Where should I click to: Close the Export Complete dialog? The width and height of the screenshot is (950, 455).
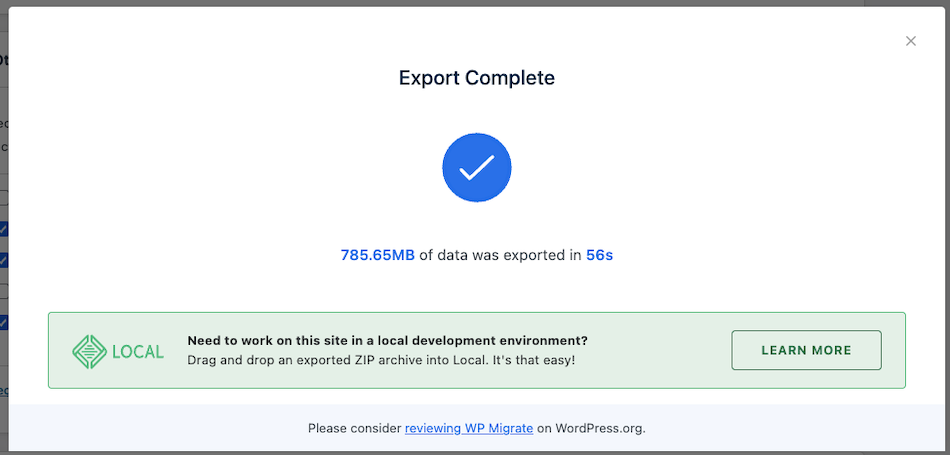[x=910, y=41]
